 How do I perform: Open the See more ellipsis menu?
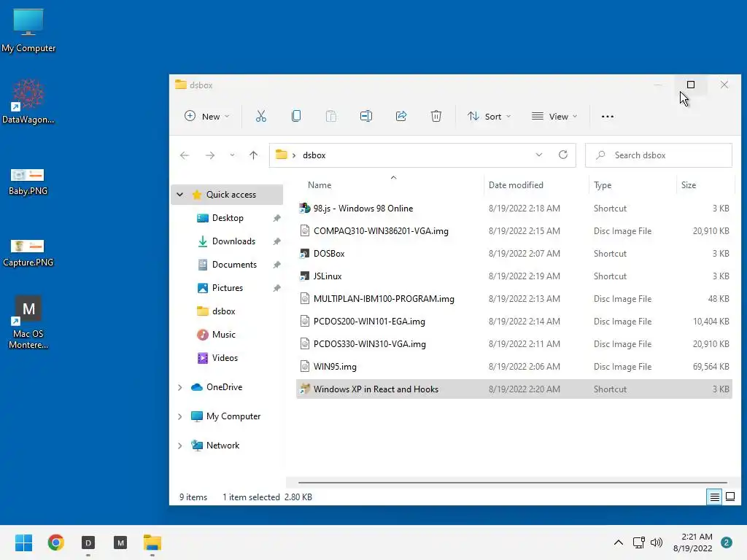pos(608,116)
